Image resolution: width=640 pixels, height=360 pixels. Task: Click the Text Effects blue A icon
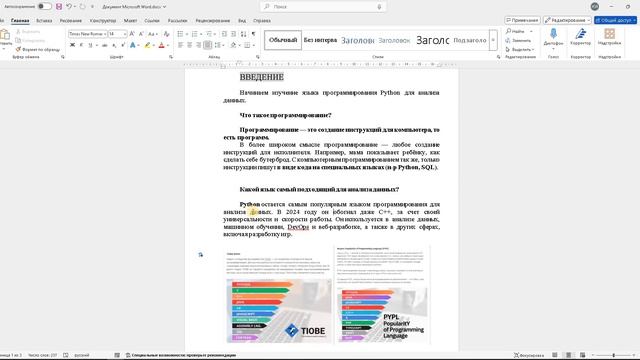point(133,45)
